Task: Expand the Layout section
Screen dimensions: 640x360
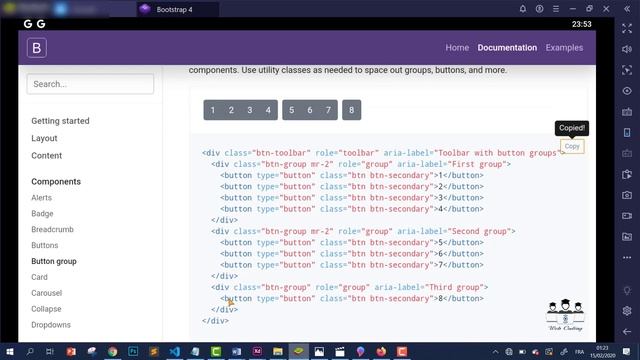Action: coord(44,138)
